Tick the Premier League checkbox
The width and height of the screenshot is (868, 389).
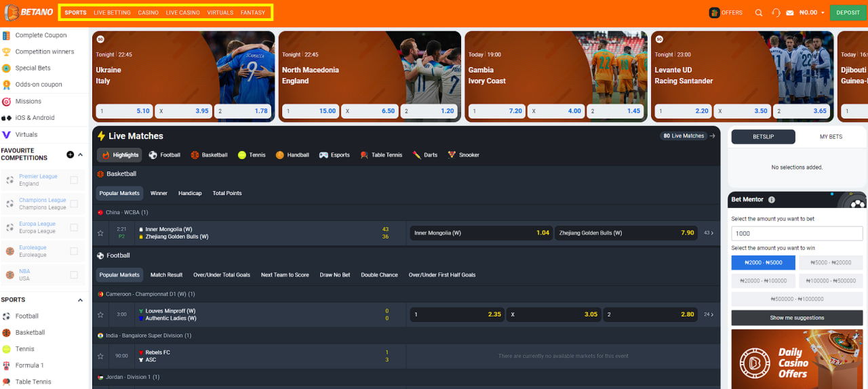74,180
